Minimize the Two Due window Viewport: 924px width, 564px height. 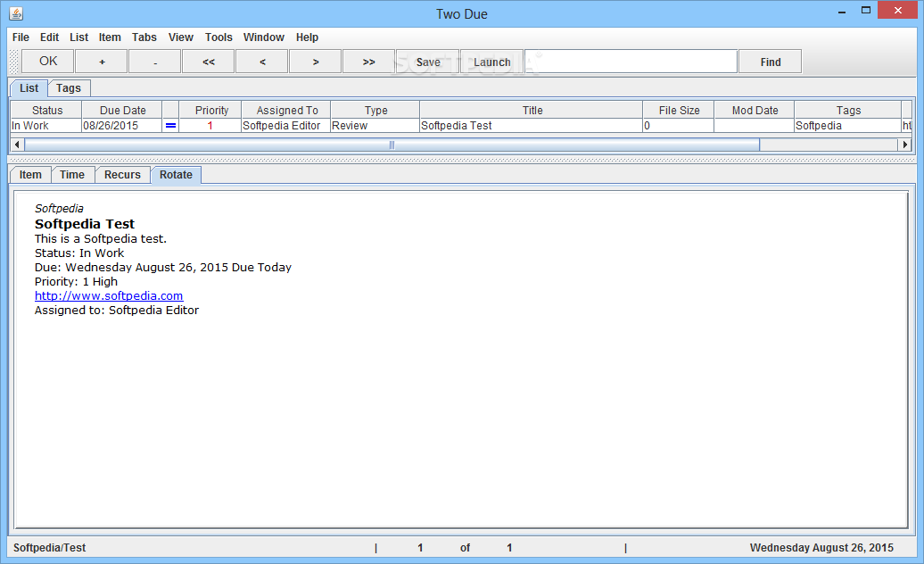[x=842, y=12]
